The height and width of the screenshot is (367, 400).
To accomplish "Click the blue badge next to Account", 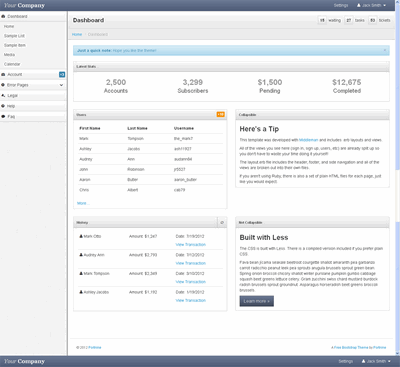I will (x=62, y=74).
